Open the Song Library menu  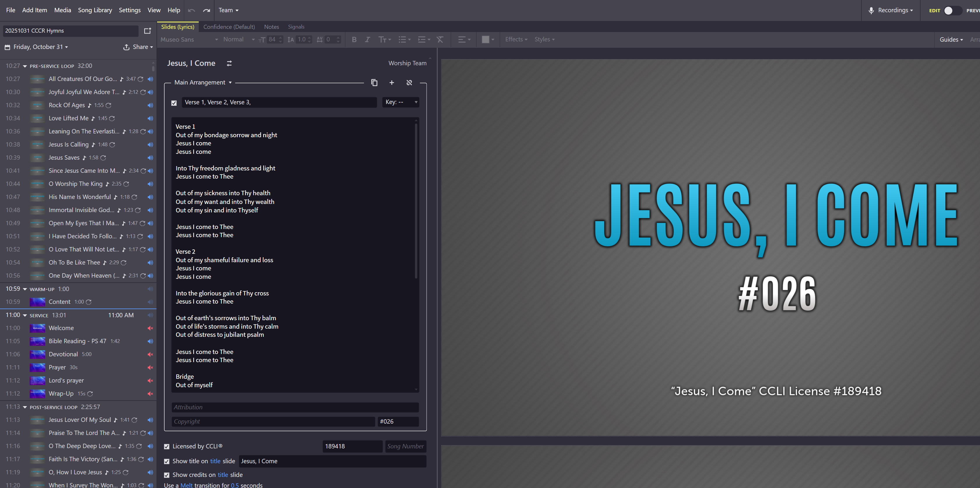[x=95, y=10]
